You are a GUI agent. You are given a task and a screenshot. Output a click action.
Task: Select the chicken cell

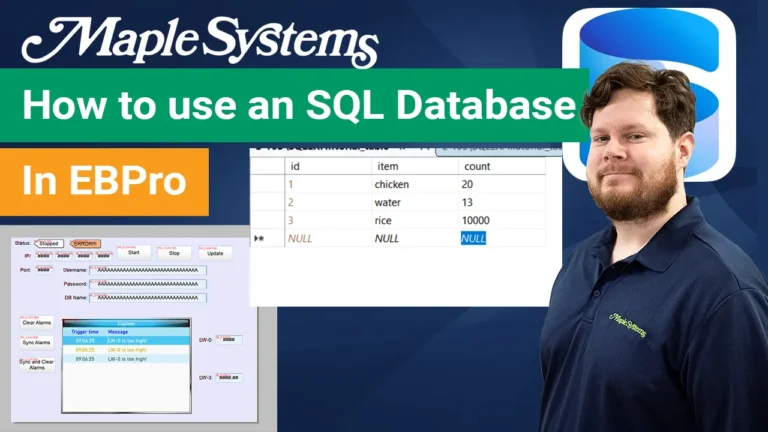(414, 184)
